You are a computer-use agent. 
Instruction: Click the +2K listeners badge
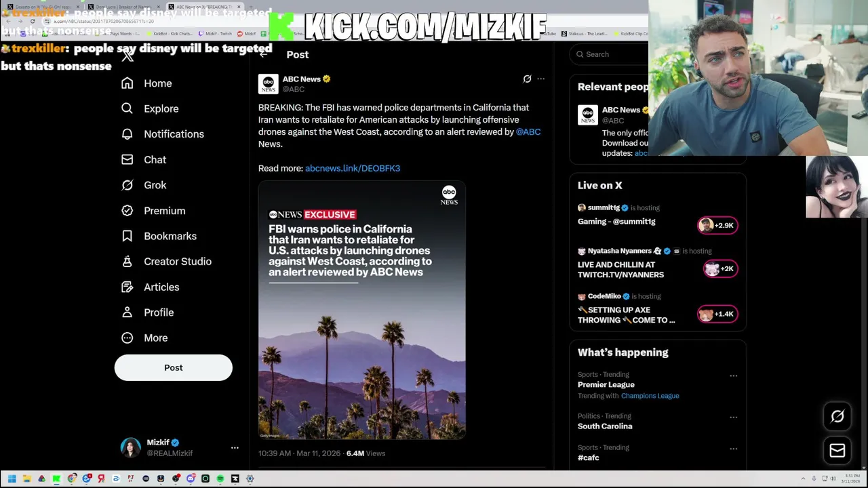720,269
